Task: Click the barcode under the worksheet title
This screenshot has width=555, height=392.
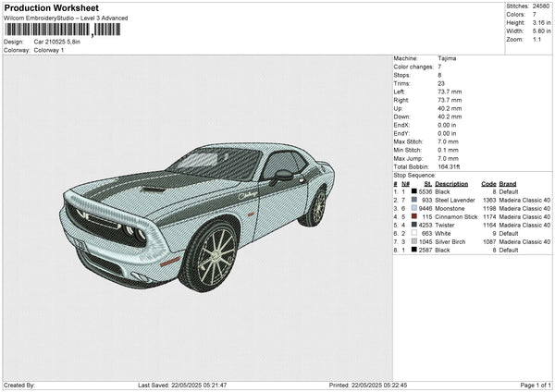Action: click(x=63, y=30)
